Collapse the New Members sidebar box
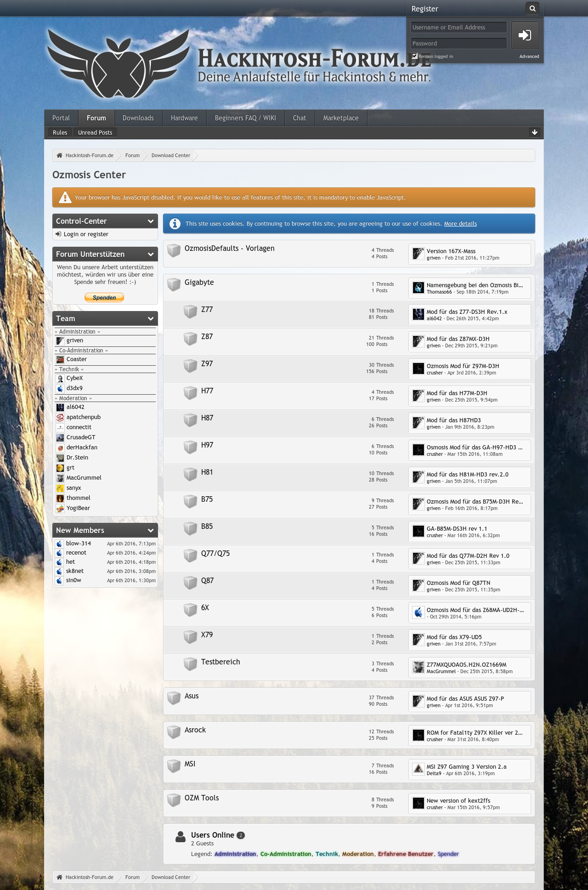The width and height of the screenshot is (588, 890). point(151,530)
